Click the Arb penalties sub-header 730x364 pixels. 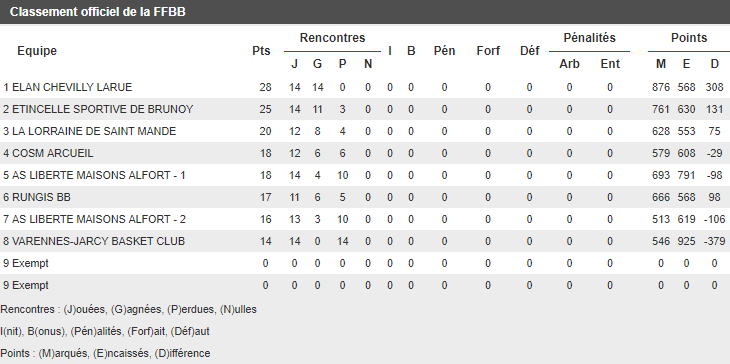[569, 64]
